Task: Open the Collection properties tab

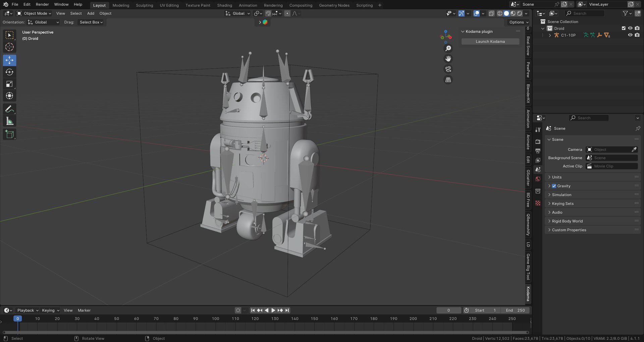Action: (538, 191)
